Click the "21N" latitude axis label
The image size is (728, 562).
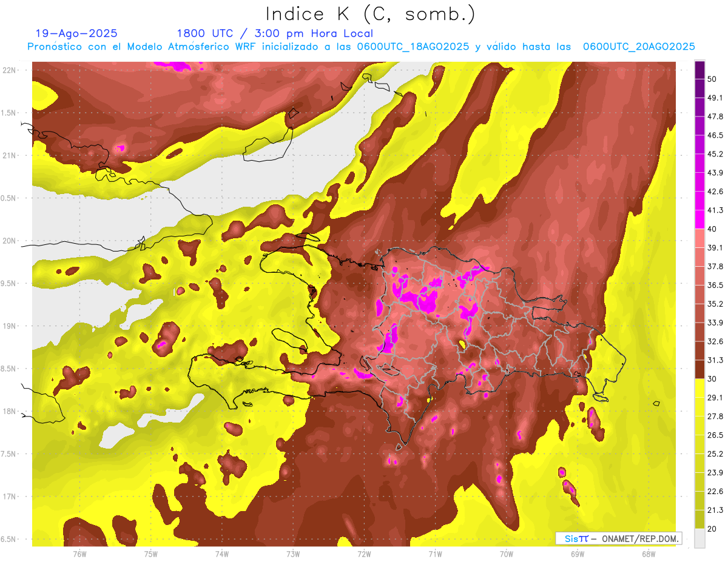point(9,155)
